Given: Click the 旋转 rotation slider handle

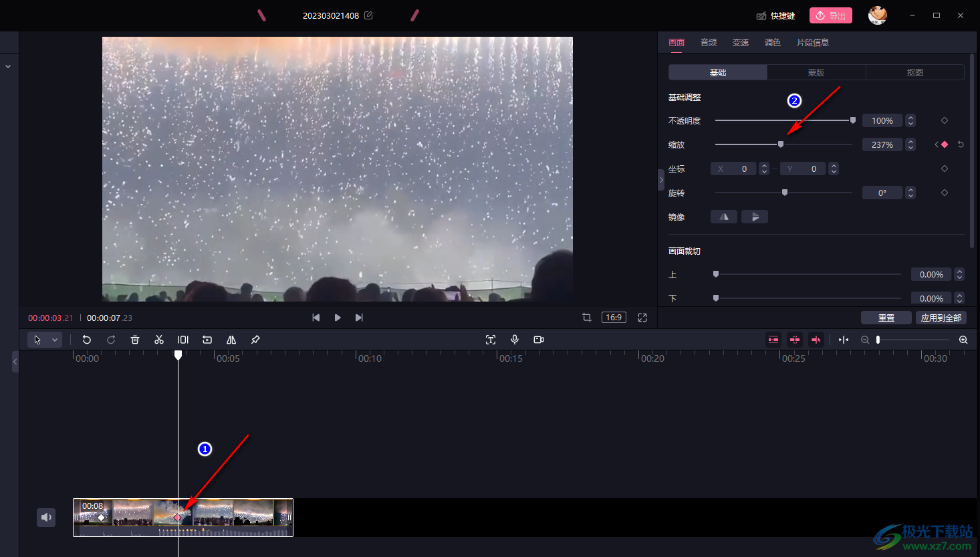Looking at the screenshot, I should [x=785, y=193].
